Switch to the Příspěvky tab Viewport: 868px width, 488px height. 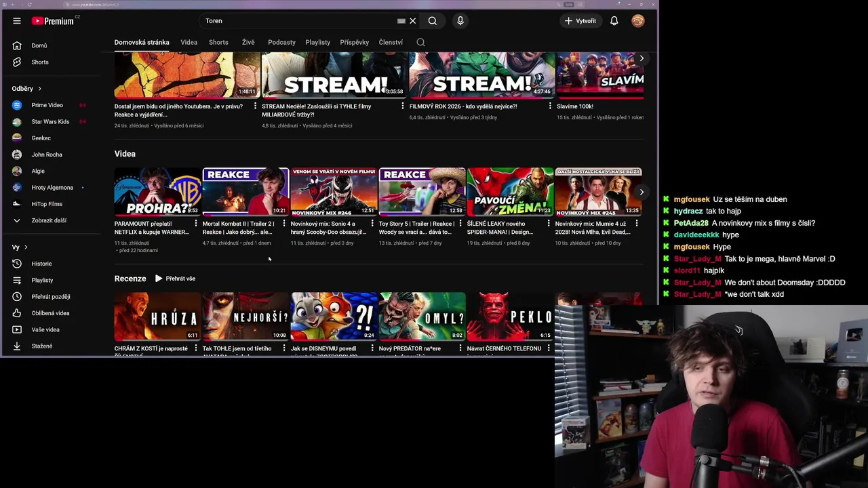tap(355, 42)
